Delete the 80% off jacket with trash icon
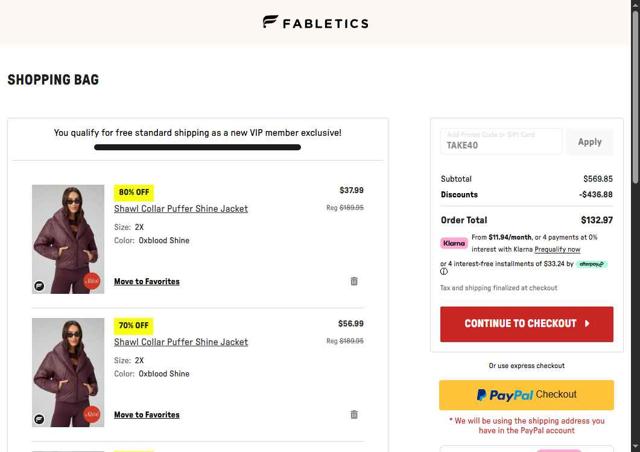640x452 pixels. [354, 281]
